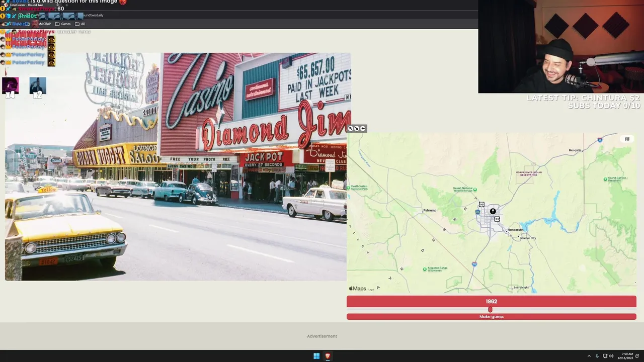The image size is (644, 362).
Task: Click the 1962 year display bar
Action: coord(491,302)
